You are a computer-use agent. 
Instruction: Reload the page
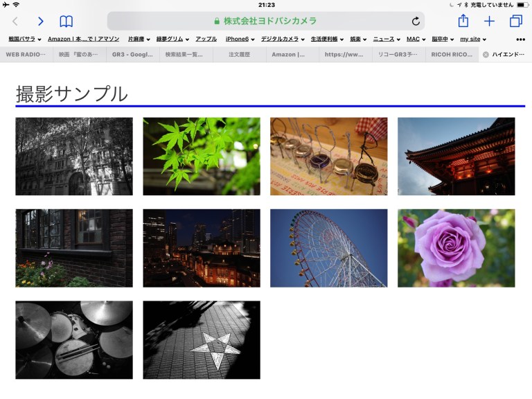coord(416,21)
